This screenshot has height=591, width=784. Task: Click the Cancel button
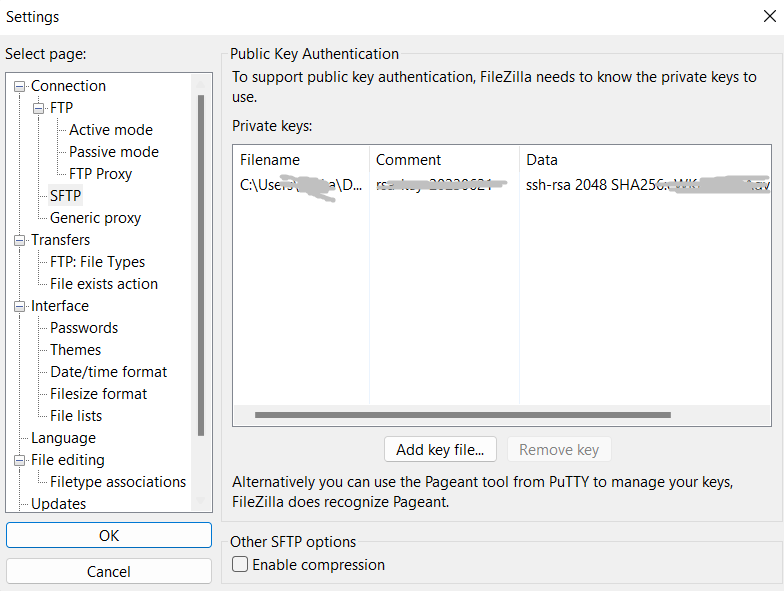108,572
